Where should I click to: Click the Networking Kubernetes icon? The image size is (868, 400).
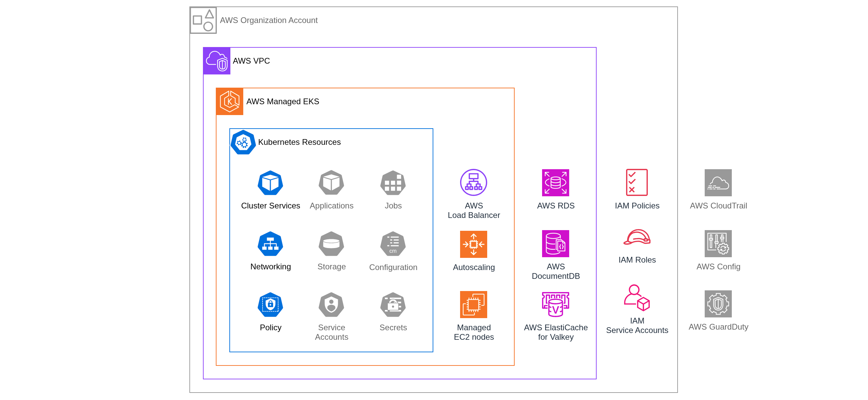click(x=270, y=244)
